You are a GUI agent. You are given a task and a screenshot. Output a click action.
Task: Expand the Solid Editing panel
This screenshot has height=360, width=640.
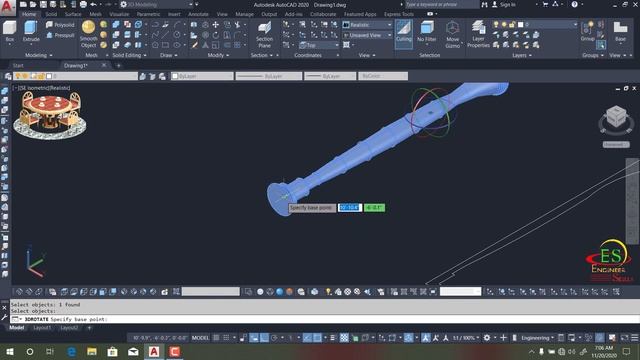pos(129,55)
